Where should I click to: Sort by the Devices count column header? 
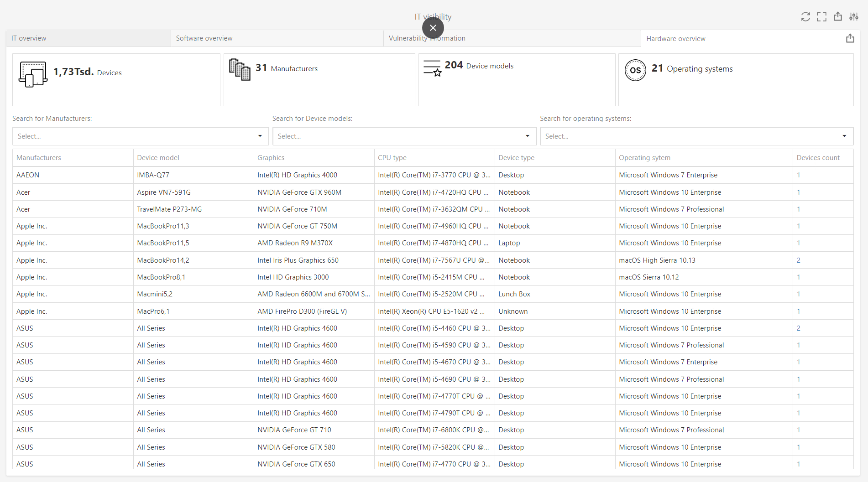[818, 158]
